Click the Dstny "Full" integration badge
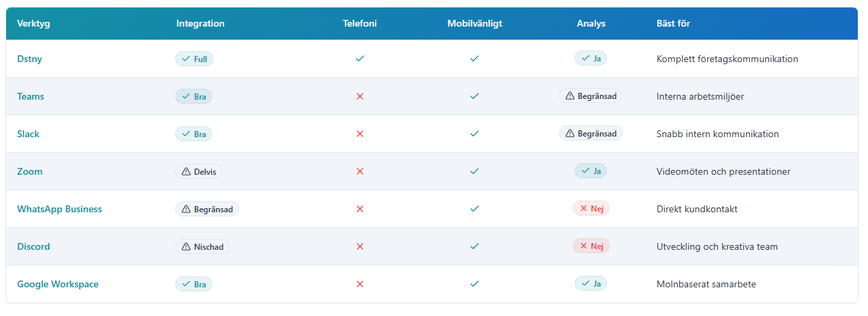Viewport: 868px width, 316px height. pyautogui.click(x=194, y=59)
